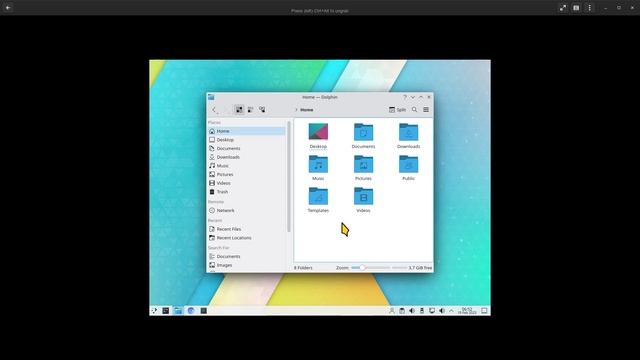
Task: Switch Dolphin to Compact view mode
Action: click(250, 109)
